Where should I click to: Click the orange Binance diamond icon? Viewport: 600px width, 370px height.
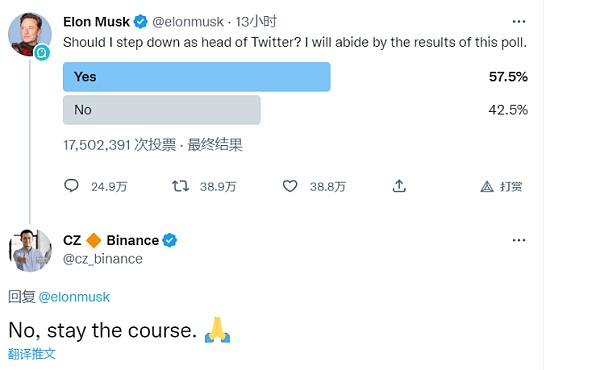[x=93, y=240]
